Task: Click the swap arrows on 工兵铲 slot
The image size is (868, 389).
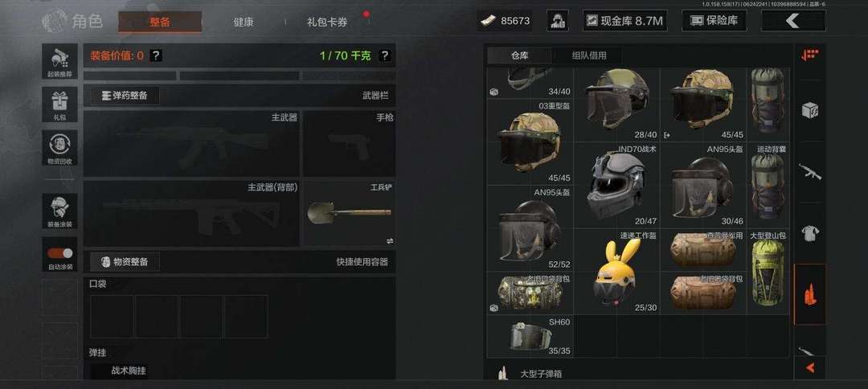Action: (390, 240)
